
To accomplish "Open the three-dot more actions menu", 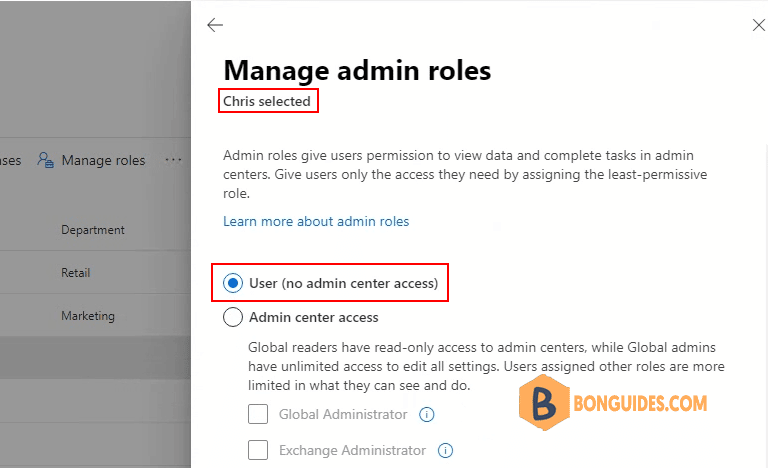I will 173,160.
